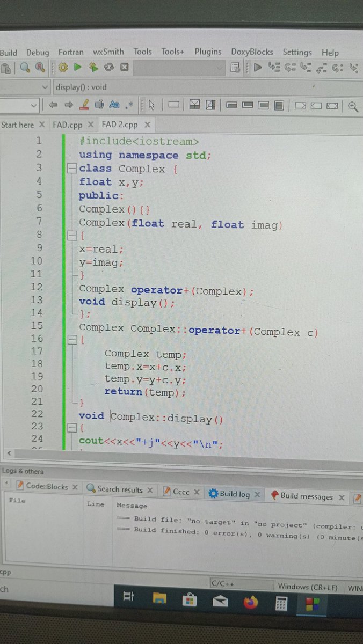The height and width of the screenshot is (644, 363).
Task: Open the Tools+ menu
Action: [x=173, y=52]
